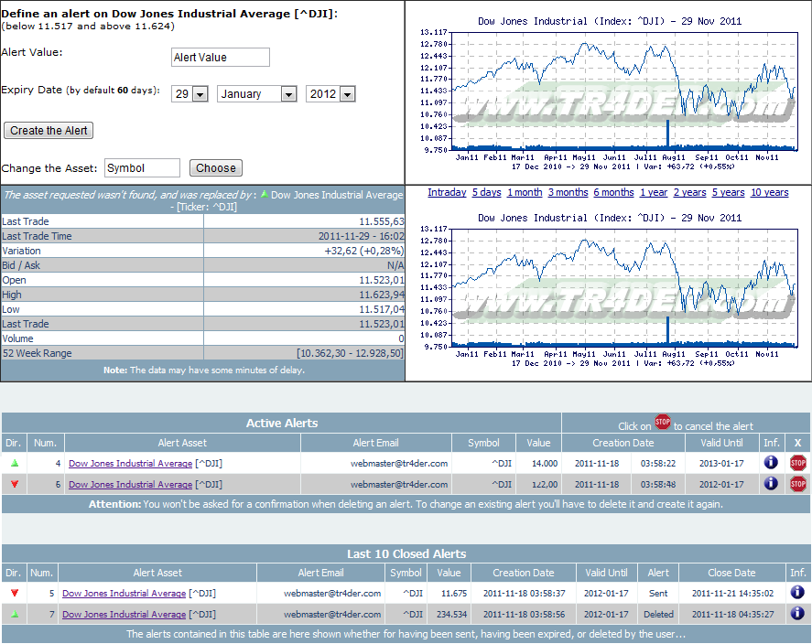Select close date 2011-11-21 14:35:02
Screen dimensions: 812x644
732,594
